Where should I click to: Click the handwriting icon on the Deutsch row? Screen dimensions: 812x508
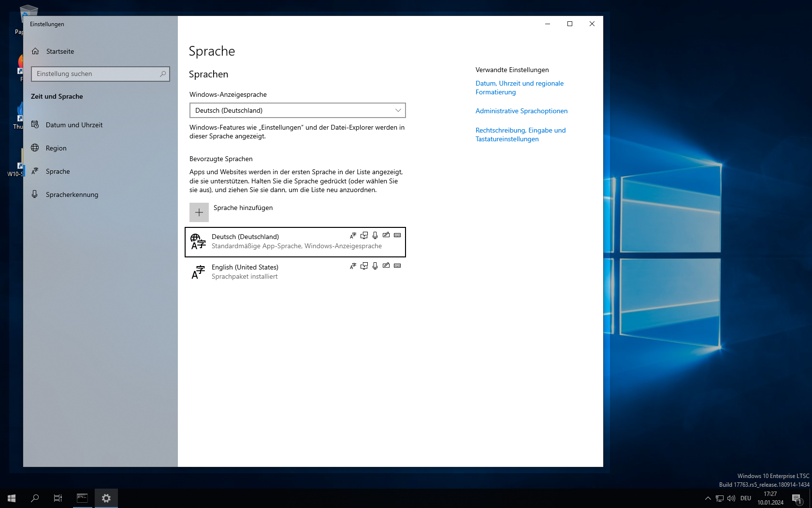pyautogui.click(x=386, y=235)
